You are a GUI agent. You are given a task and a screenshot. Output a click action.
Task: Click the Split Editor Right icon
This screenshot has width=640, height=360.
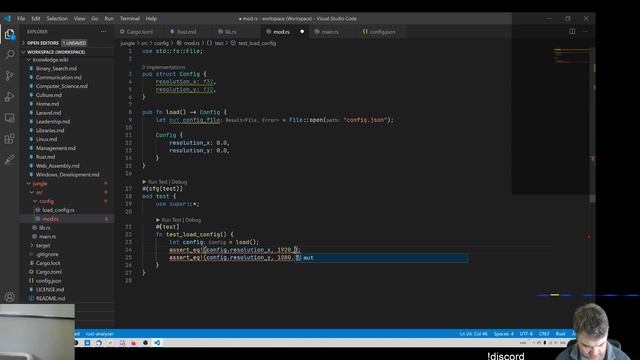click(x=572, y=31)
